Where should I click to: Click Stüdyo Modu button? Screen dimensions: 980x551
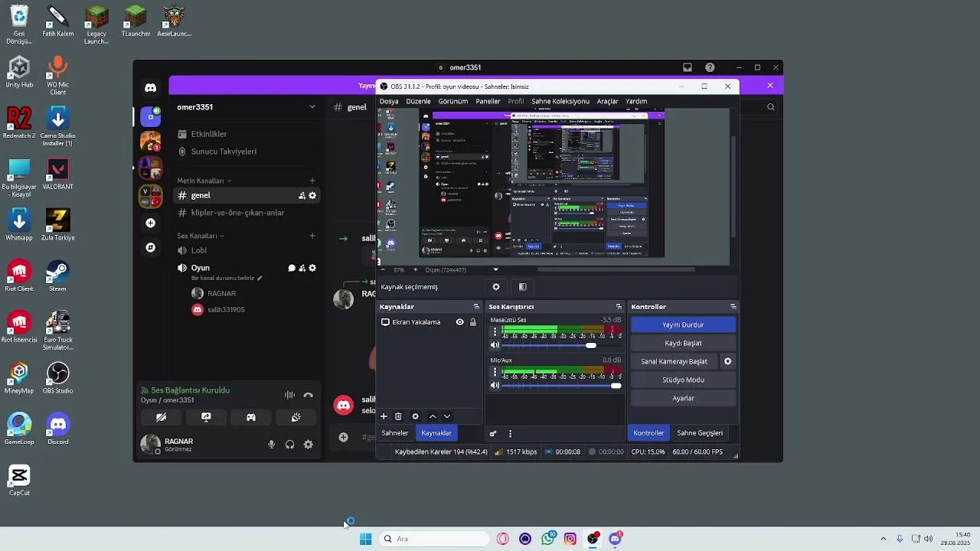(683, 380)
